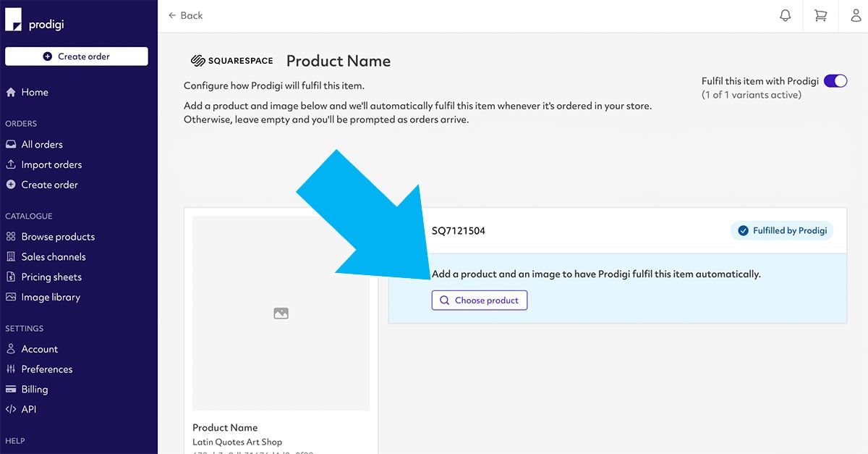868x454 pixels.
Task: Open the user profile icon
Action: (x=856, y=16)
